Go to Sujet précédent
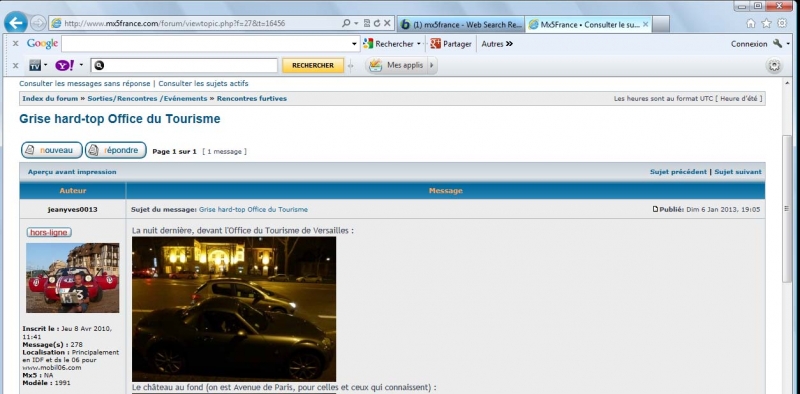The height and width of the screenshot is (394, 800). [x=678, y=172]
